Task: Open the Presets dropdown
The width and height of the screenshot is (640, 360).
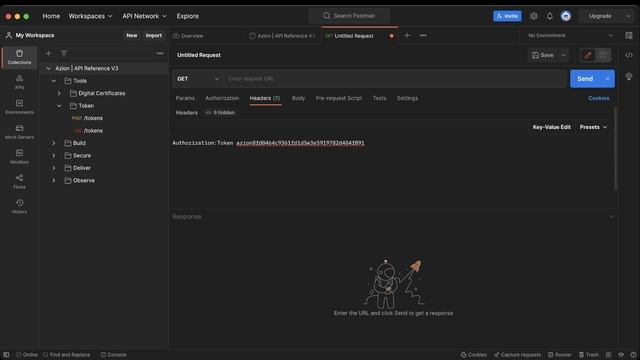Action: [x=593, y=127]
